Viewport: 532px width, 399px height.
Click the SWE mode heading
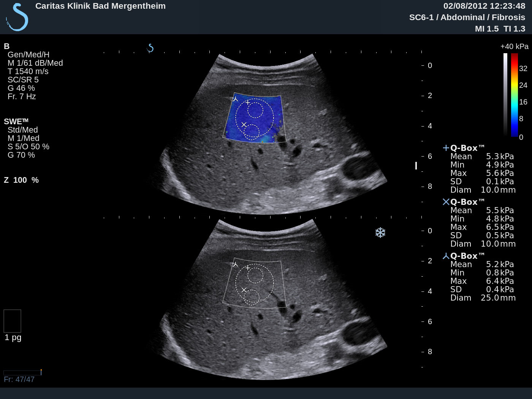point(16,122)
